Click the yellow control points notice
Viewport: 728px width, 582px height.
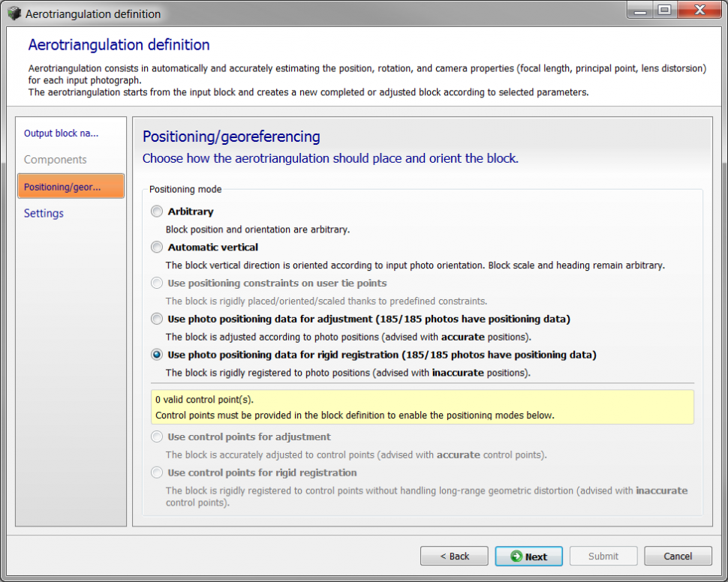pos(423,407)
